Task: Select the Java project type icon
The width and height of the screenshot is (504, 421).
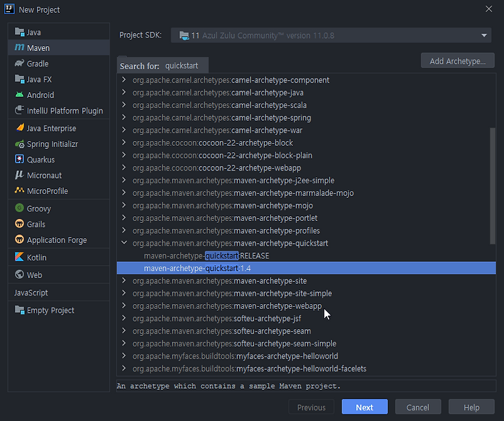Action: (19, 32)
